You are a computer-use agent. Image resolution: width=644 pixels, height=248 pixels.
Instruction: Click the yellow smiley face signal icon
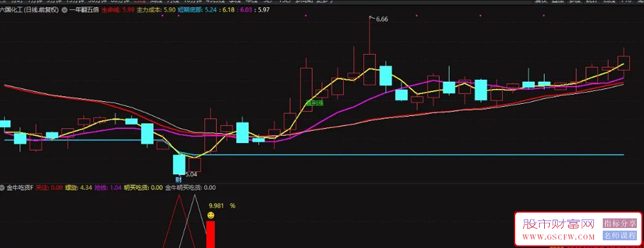coord(211,215)
